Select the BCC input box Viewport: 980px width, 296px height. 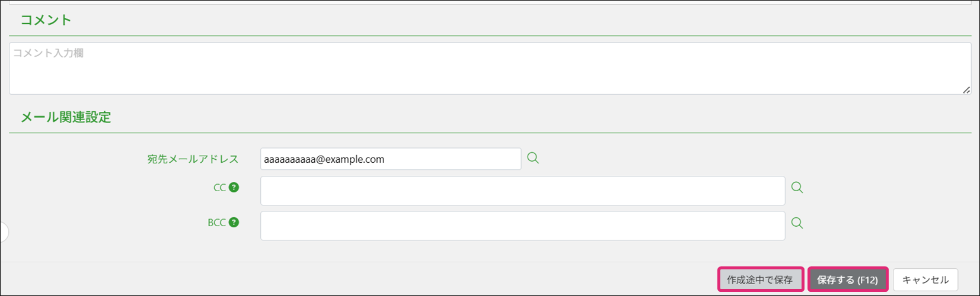[x=522, y=226]
